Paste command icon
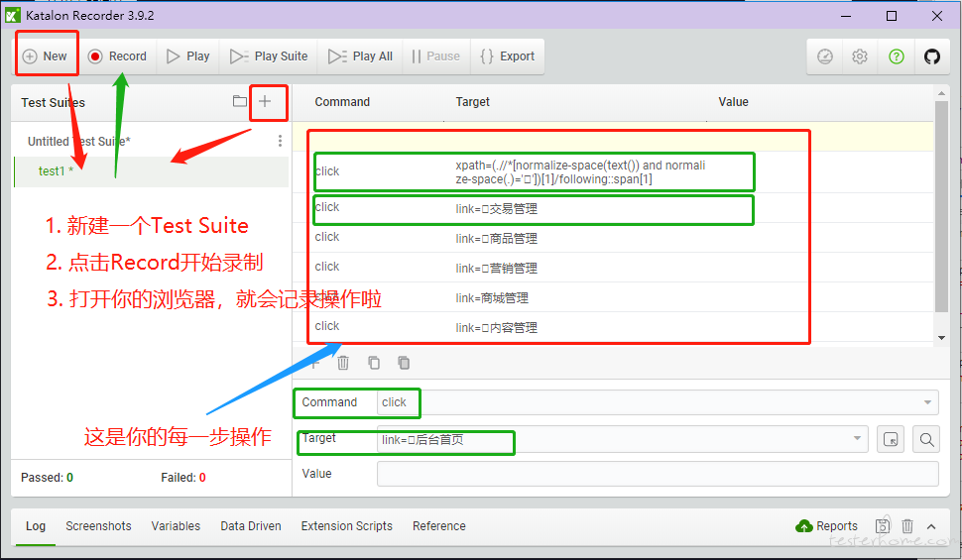 tap(403, 363)
